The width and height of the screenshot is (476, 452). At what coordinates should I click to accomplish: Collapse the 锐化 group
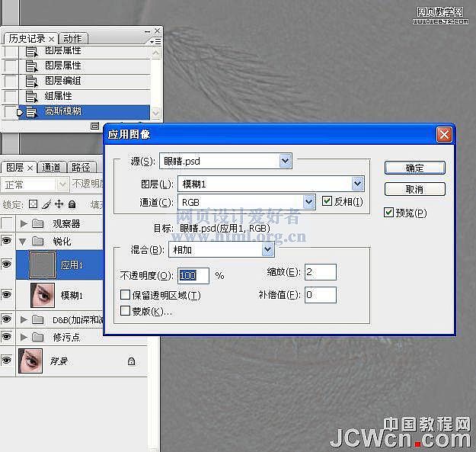tap(22, 242)
